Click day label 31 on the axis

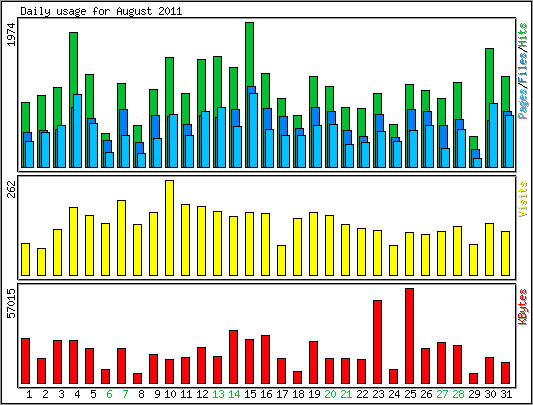[506, 394]
